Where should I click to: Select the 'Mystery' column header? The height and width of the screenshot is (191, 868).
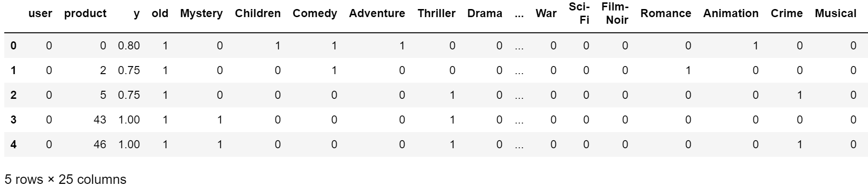coord(201,14)
